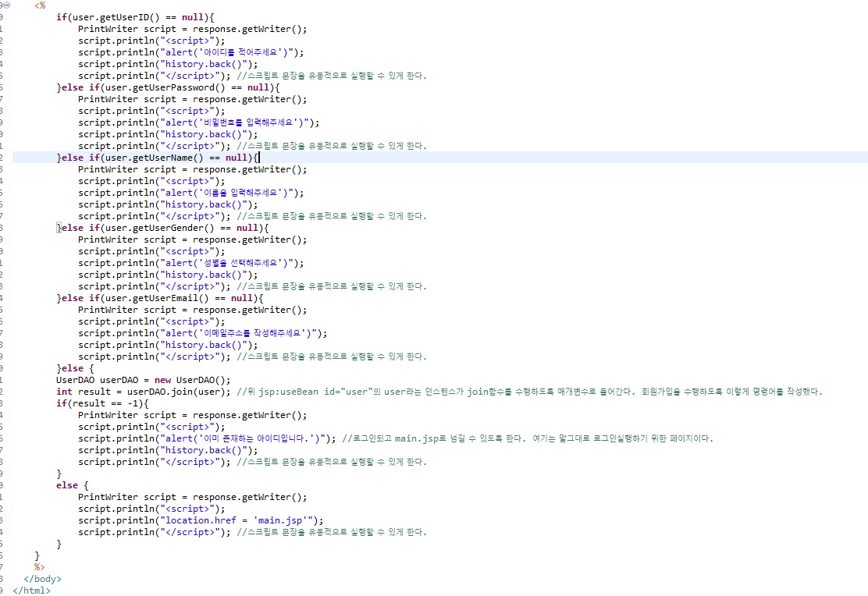The image size is (868, 596).
Task: Click the jsp:useBean id="user" comment
Action: click(x=530, y=392)
